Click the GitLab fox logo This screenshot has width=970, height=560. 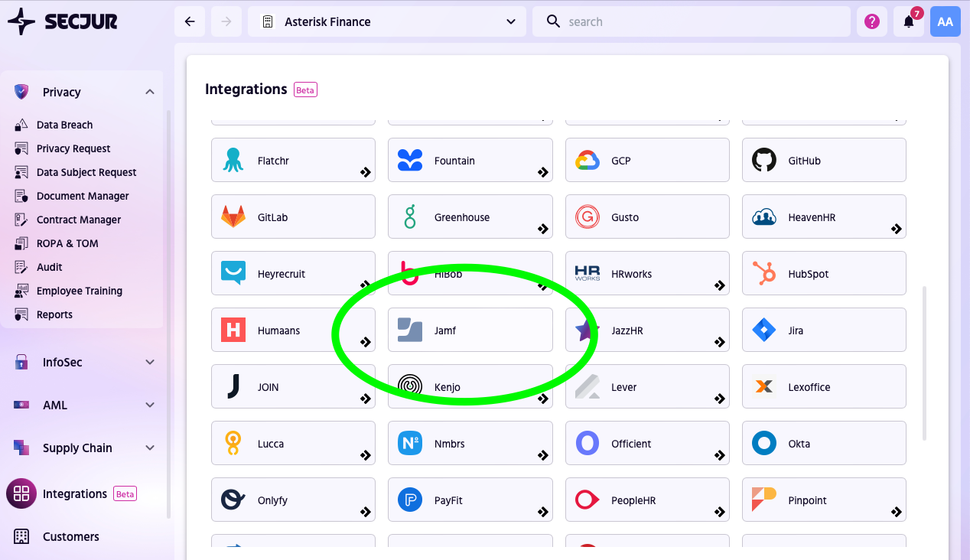tap(233, 217)
